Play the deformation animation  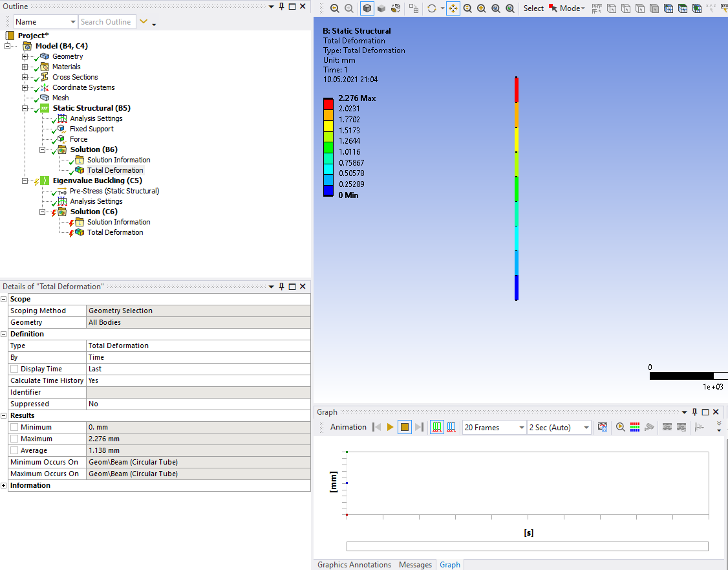pyautogui.click(x=391, y=427)
